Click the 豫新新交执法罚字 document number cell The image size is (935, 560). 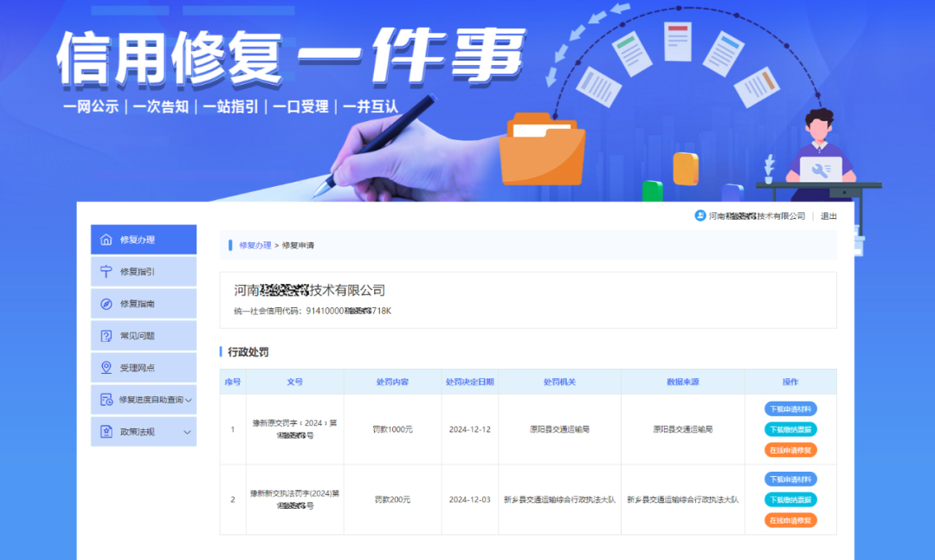[294, 499]
